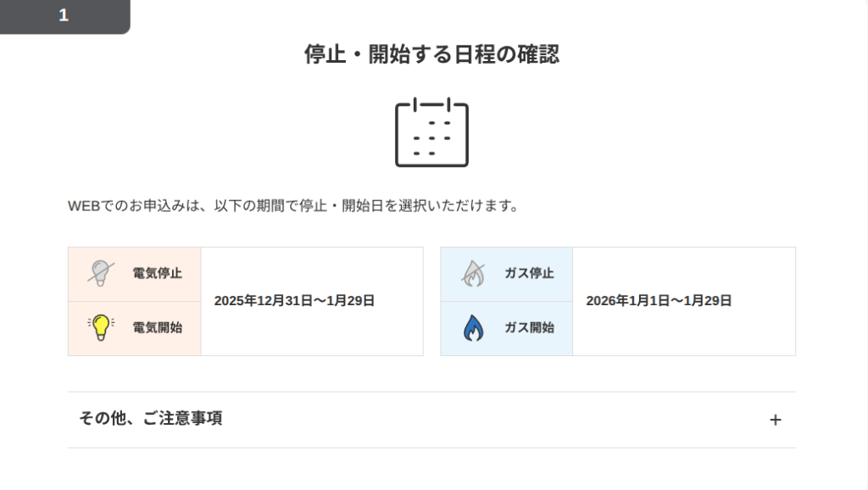Click the blue gas flame icon
This screenshot has height=490, width=868.
coord(473,327)
